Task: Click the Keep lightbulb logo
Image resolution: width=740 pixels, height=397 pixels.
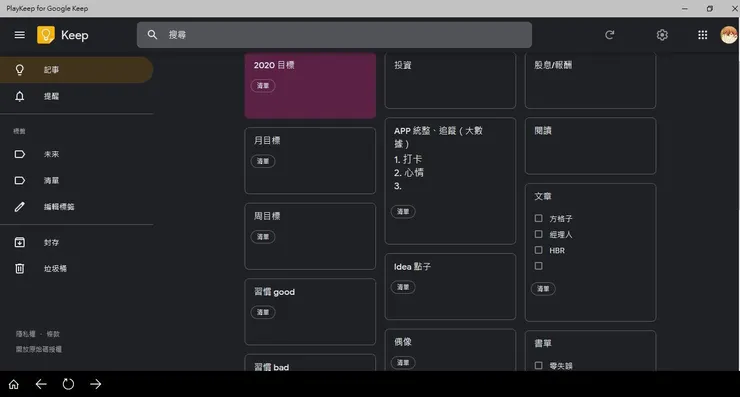Action: [46, 35]
